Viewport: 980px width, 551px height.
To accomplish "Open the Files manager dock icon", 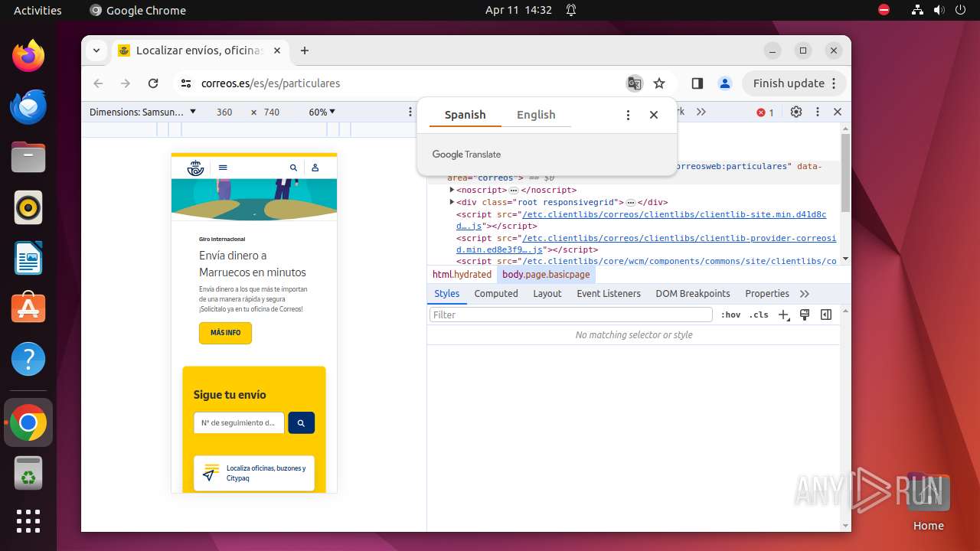I will (x=28, y=157).
